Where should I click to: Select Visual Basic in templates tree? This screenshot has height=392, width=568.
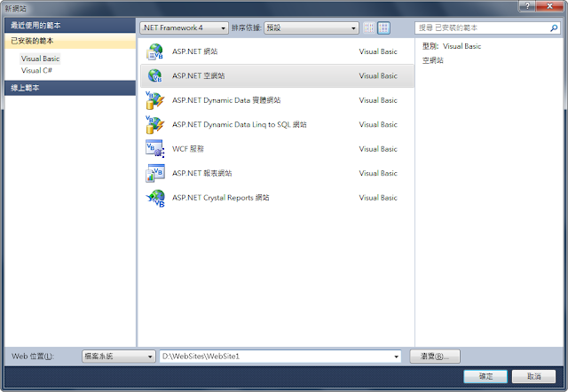(x=40, y=59)
